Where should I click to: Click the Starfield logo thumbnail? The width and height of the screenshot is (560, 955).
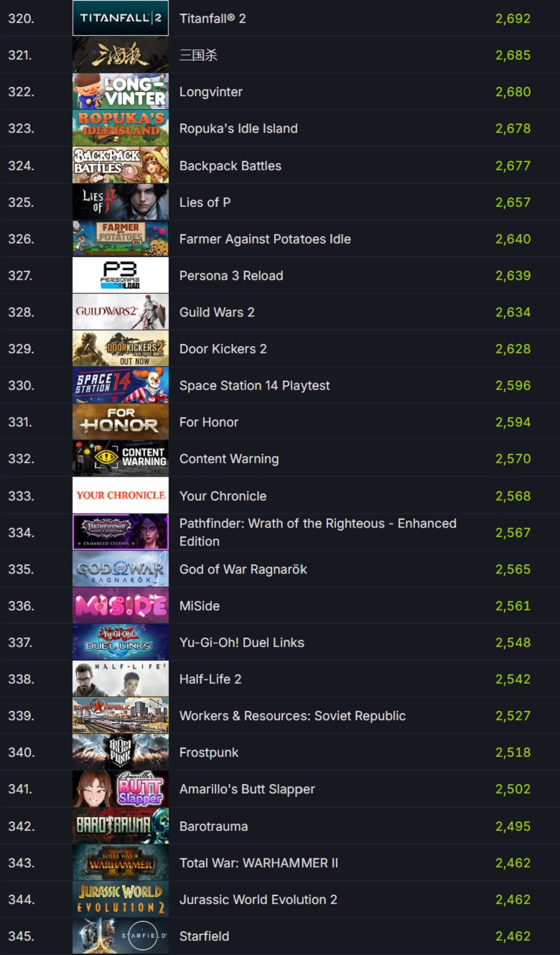click(121, 936)
